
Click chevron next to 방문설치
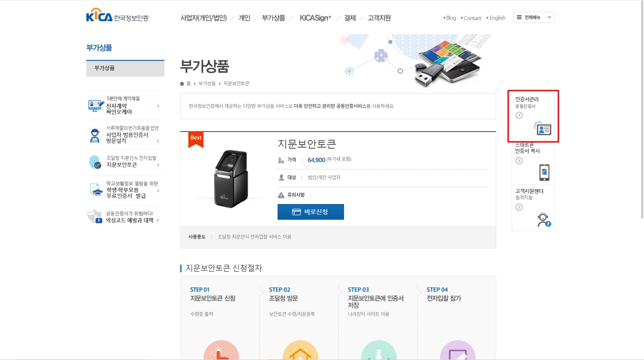[158, 141]
